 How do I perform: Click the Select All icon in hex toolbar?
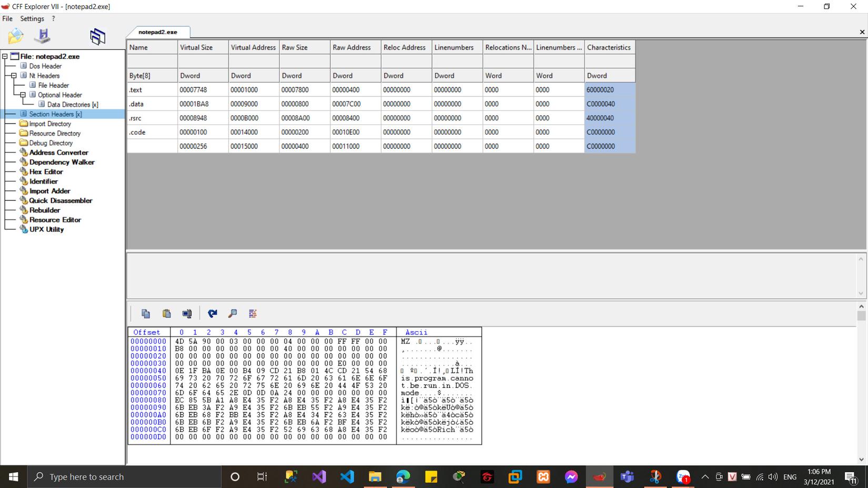[187, 314]
